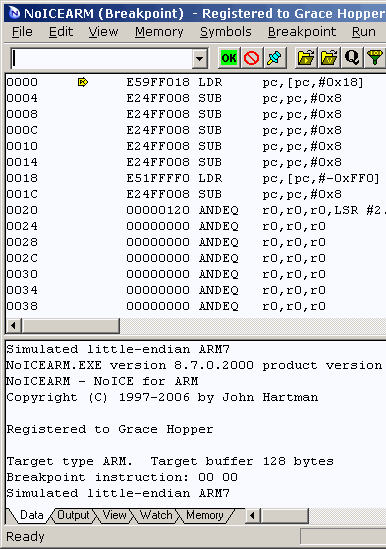Select disassembly row at address 001C

tap(195, 194)
